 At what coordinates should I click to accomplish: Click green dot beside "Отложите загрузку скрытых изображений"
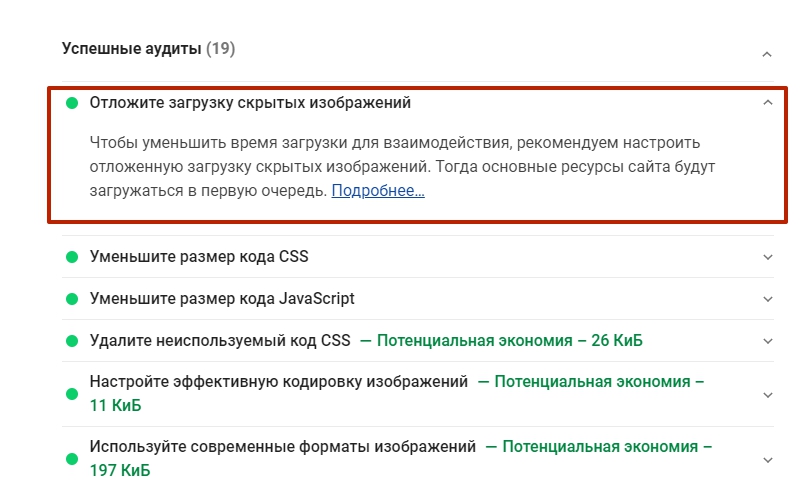click(x=72, y=103)
